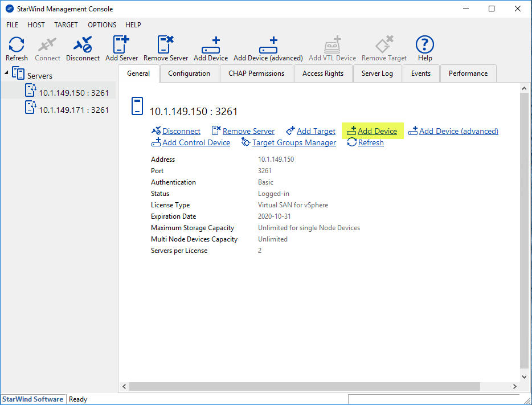This screenshot has height=405, width=532.
Task: Click the Expiration Date value 2020-10-31
Action: (274, 216)
